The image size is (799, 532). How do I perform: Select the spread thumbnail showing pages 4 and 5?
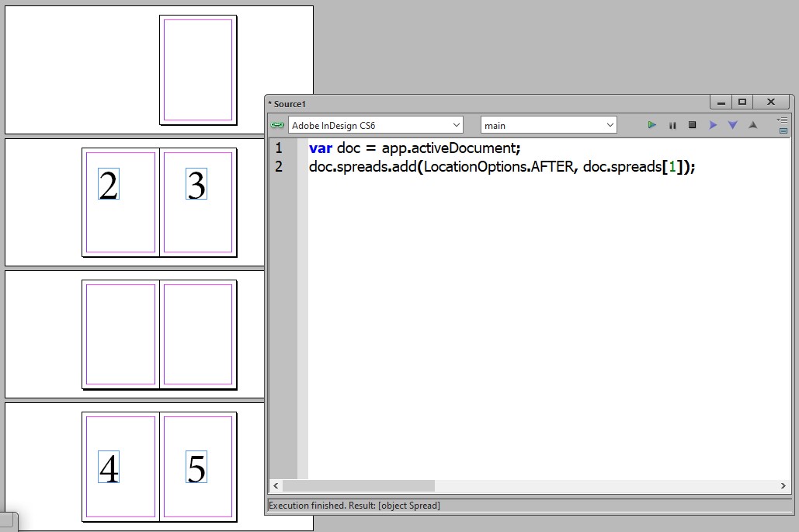(x=158, y=466)
